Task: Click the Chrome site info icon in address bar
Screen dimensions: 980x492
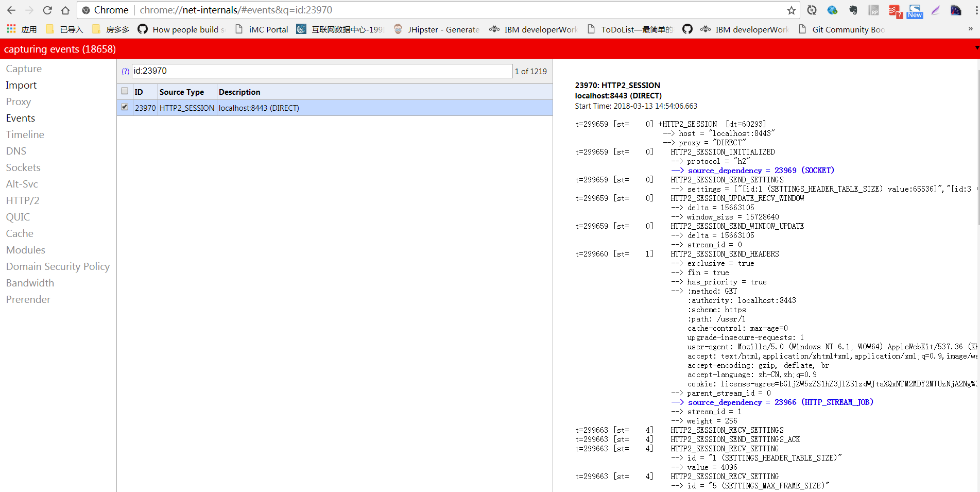Action: click(86, 10)
